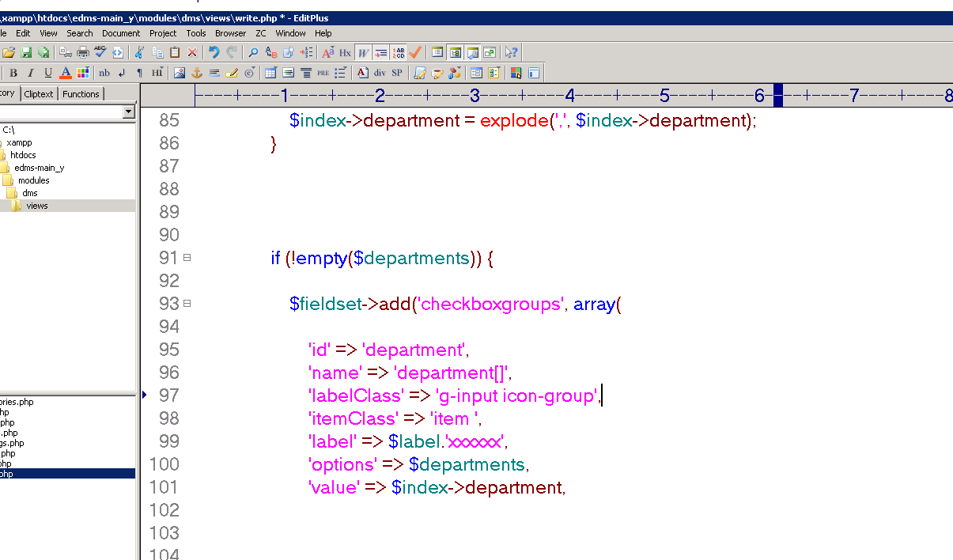This screenshot has height=560, width=953.
Task: Click the context help arrow icon
Action: coord(511,52)
